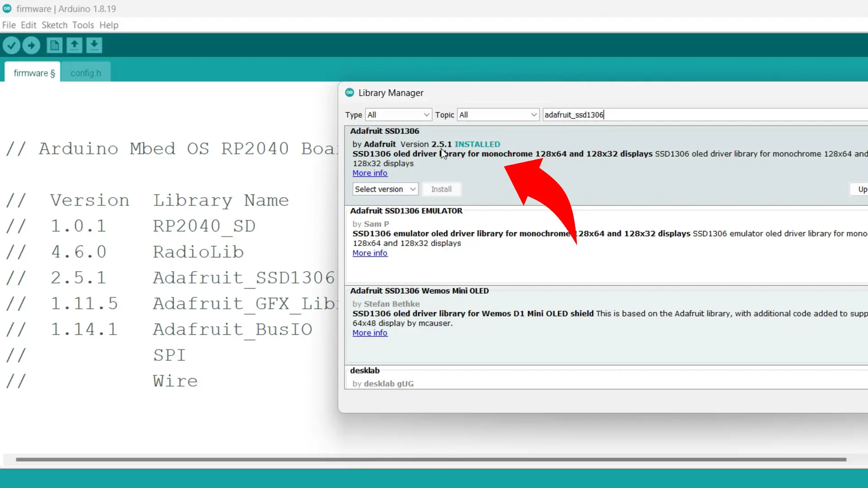Save sketch with the Save icon
This screenshot has width=868, height=488.
94,45
